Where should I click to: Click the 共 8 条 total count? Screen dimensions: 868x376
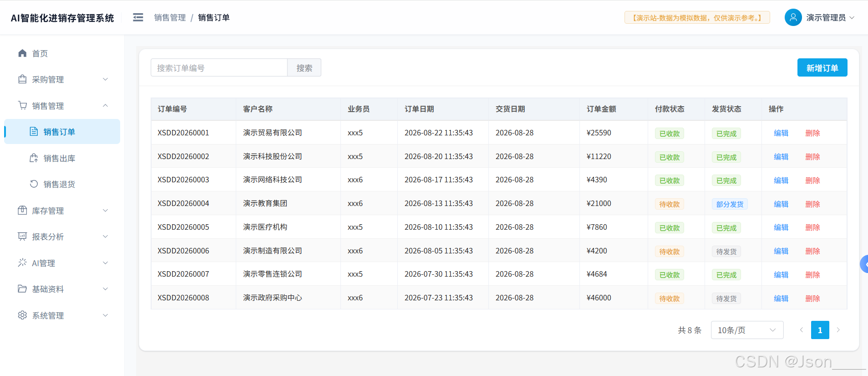[x=690, y=330]
